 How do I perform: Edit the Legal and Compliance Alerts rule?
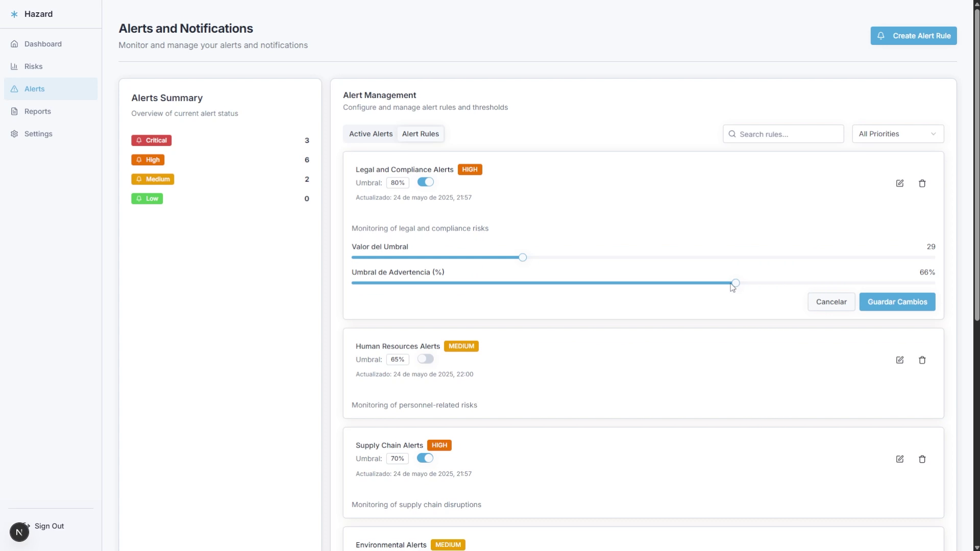[x=900, y=183]
